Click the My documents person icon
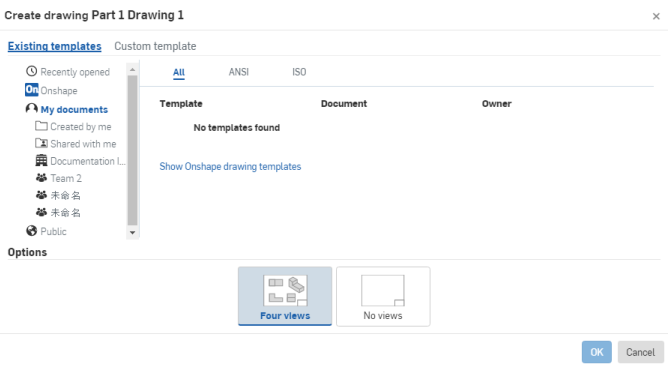668x369 pixels. tap(32, 109)
